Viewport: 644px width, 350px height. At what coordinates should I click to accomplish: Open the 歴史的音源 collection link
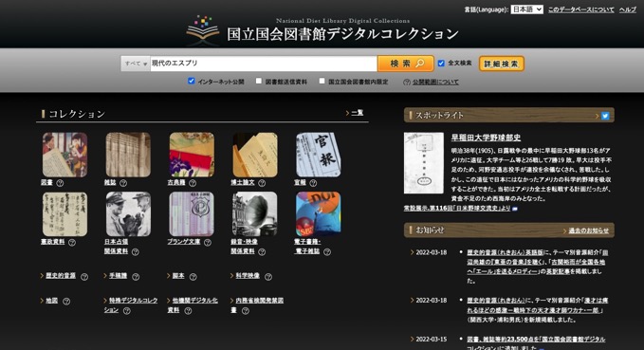coord(61,276)
